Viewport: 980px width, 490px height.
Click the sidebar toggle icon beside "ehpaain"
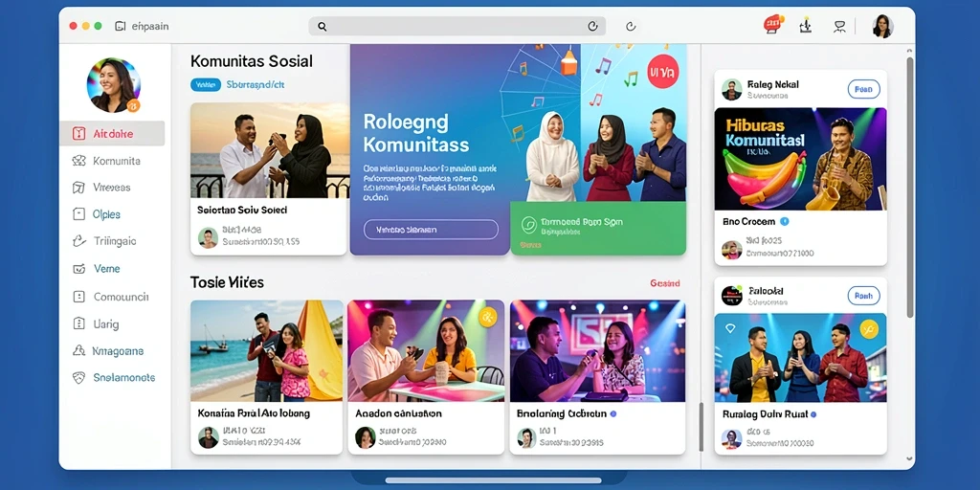[121, 26]
